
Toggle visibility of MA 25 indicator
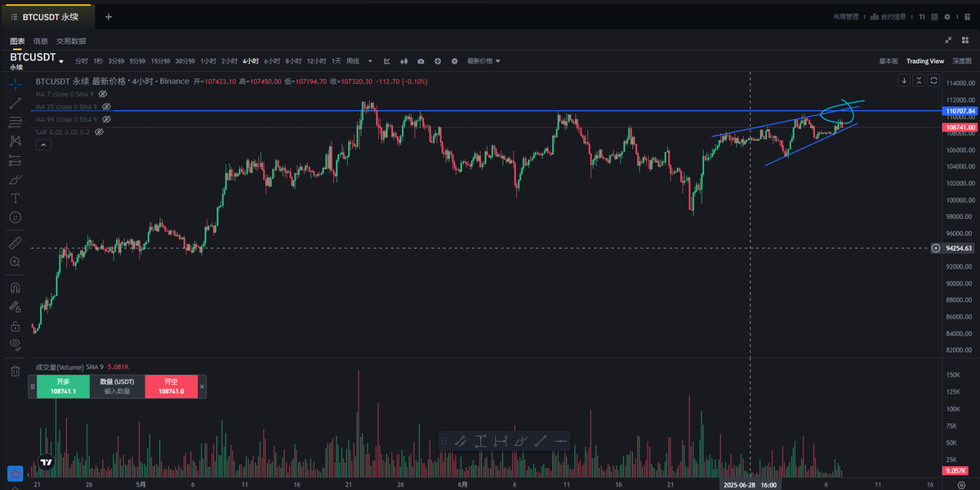point(106,106)
